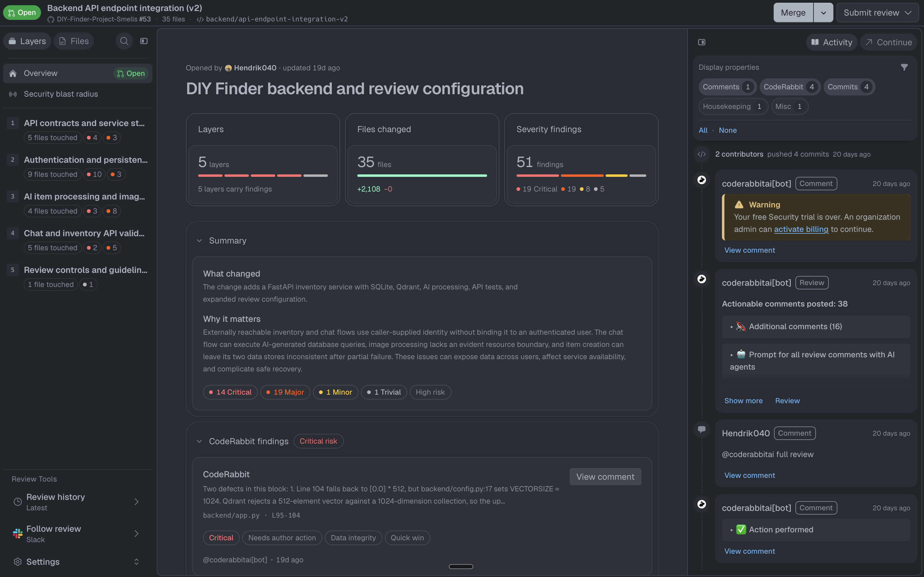Collapse the right activity panel icon

click(x=701, y=42)
